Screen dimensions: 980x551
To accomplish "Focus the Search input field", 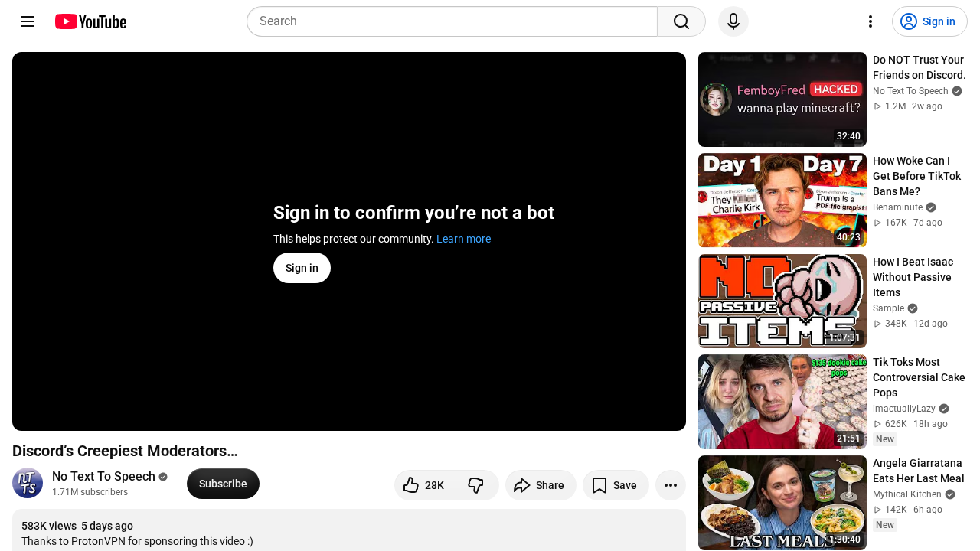I will (452, 21).
